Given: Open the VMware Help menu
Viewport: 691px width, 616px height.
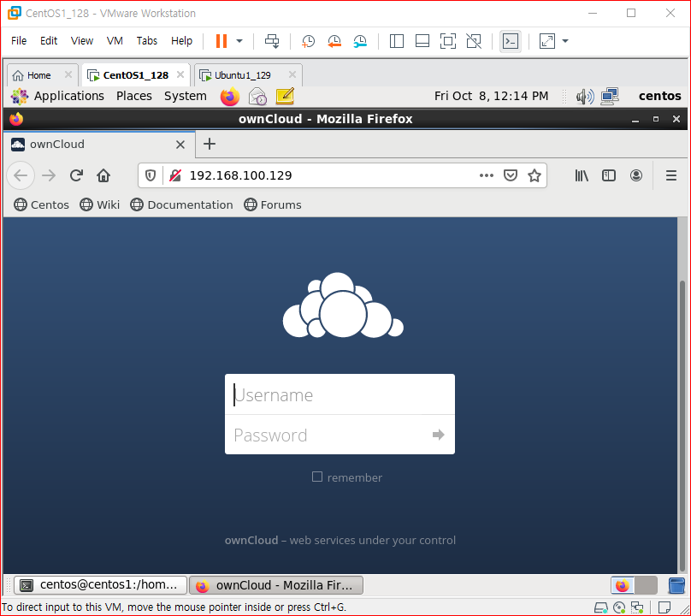Looking at the screenshot, I should [181, 40].
